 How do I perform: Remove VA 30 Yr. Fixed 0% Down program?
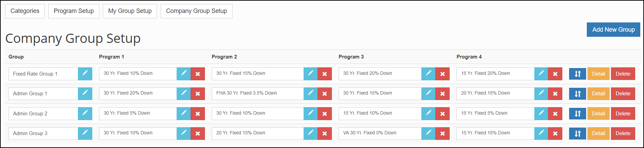(x=442, y=133)
